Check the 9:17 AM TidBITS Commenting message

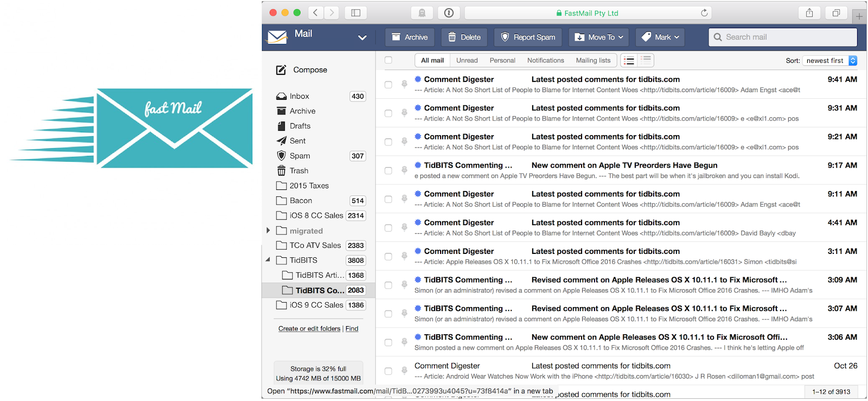pos(388,171)
